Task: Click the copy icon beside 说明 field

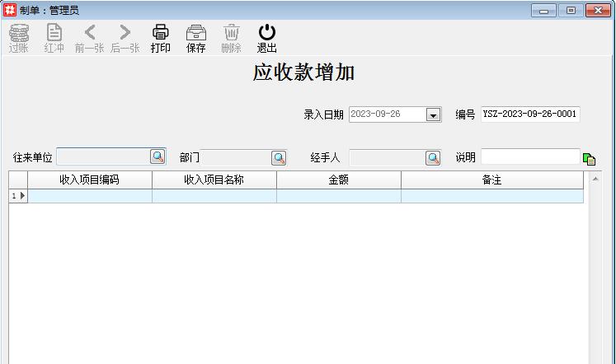Action: (589, 159)
